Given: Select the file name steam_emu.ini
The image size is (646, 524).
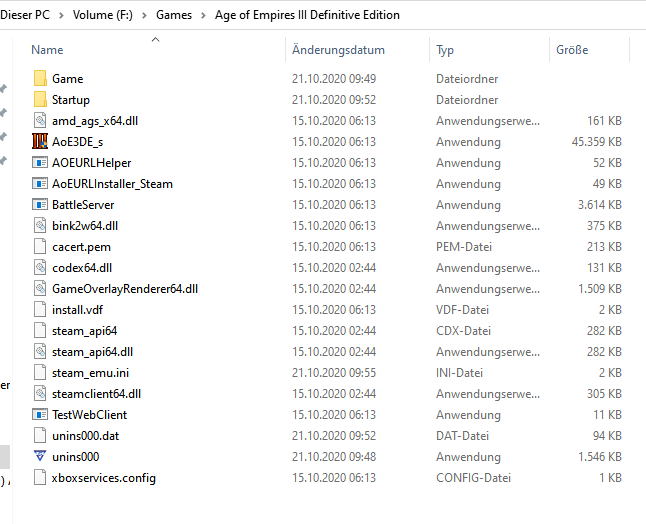Looking at the screenshot, I should click(90, 373).
